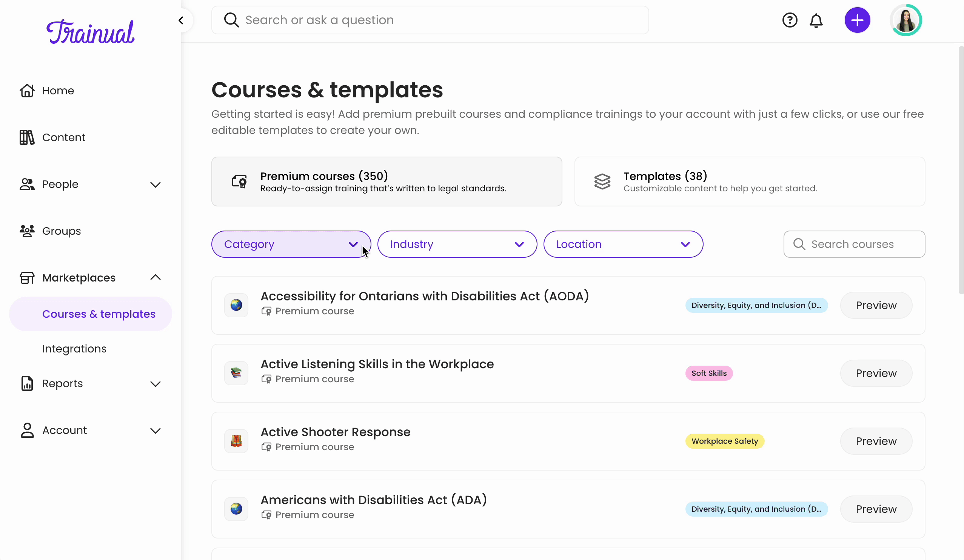
Task: Click the People icon in the sidebar
Action: [x=27, y=185]
